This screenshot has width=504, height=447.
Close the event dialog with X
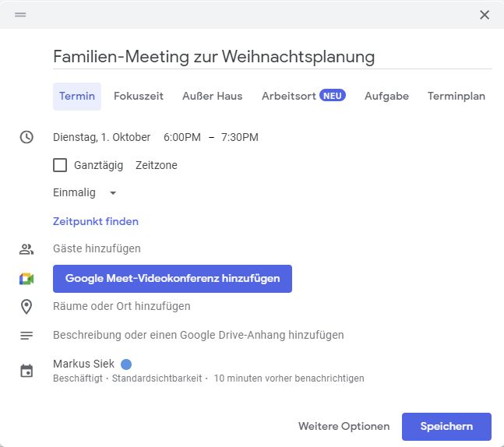(x=485, y=15)
